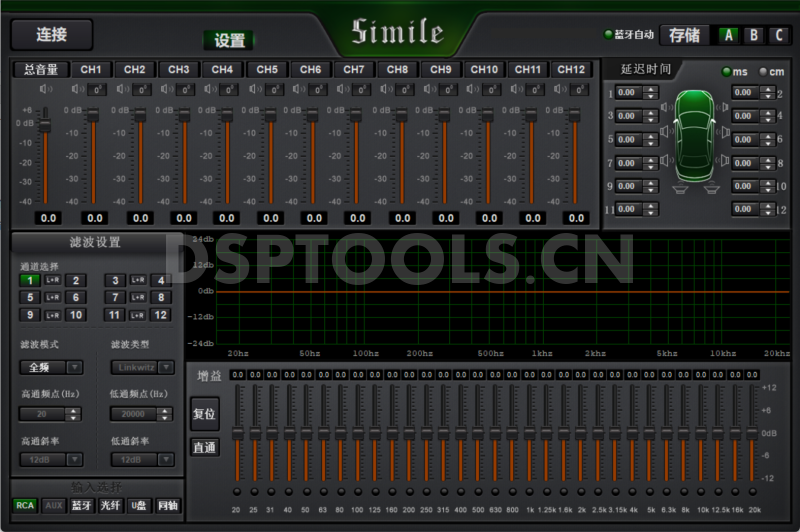Link channels 3 and 4 with L+R
Image resolution: width=800 pixels, height=532 pixels.
pyautogui.click(x=138, y=280)
